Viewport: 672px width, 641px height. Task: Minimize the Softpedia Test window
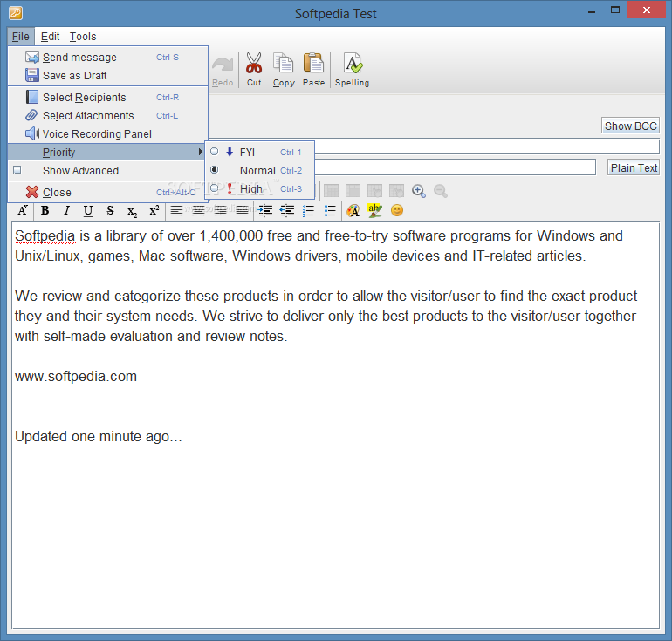click(592, 11)
